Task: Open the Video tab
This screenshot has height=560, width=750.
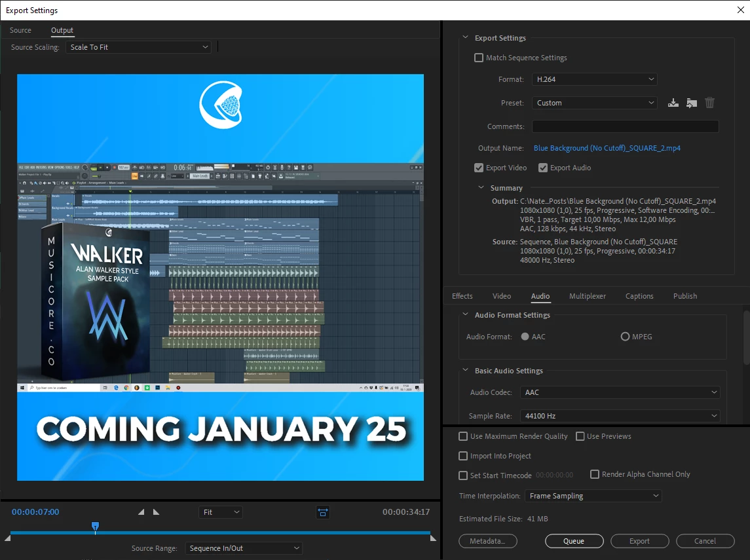Action: pos(502,296)
